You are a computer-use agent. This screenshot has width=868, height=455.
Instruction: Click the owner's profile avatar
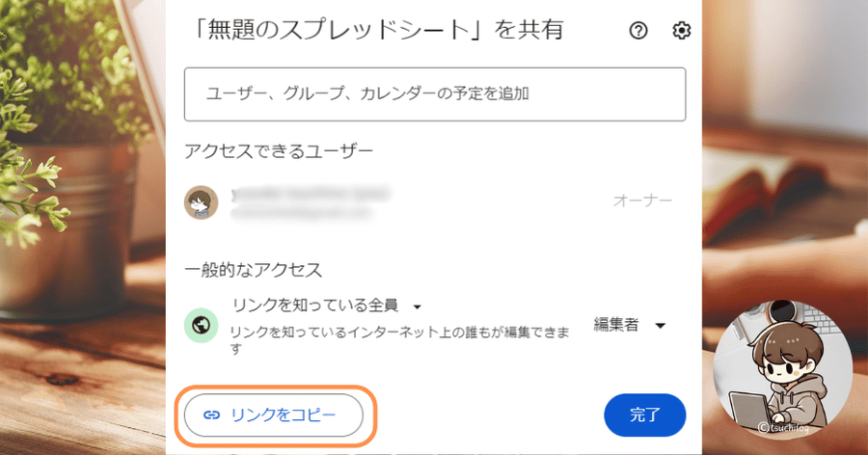(x=201, y=201)
